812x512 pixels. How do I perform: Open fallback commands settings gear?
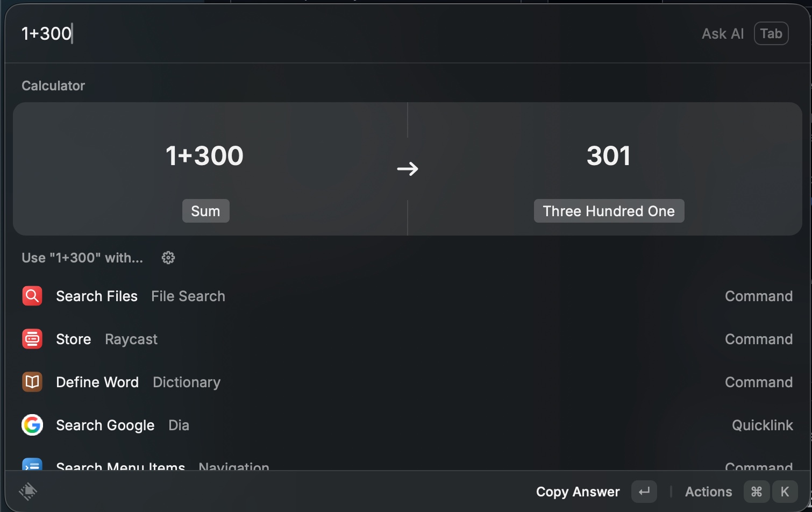(x=168, y=258)
